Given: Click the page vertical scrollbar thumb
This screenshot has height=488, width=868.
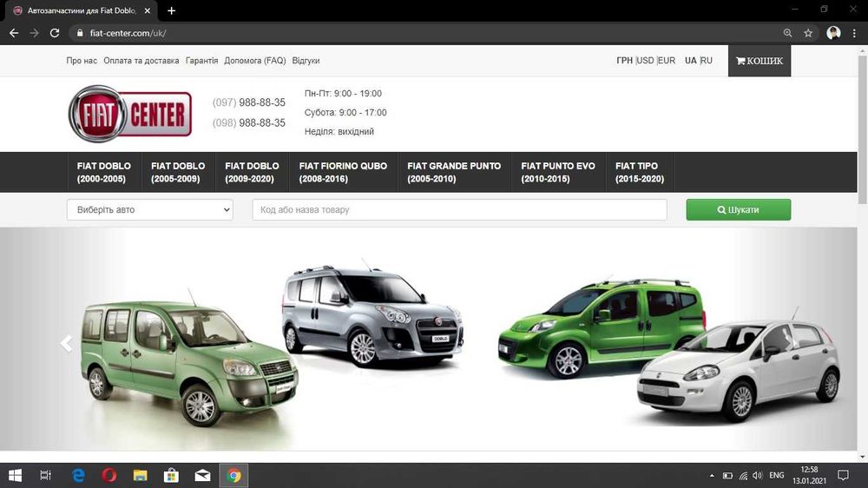Looking at the screenshot, I should [x=862, y=129].
